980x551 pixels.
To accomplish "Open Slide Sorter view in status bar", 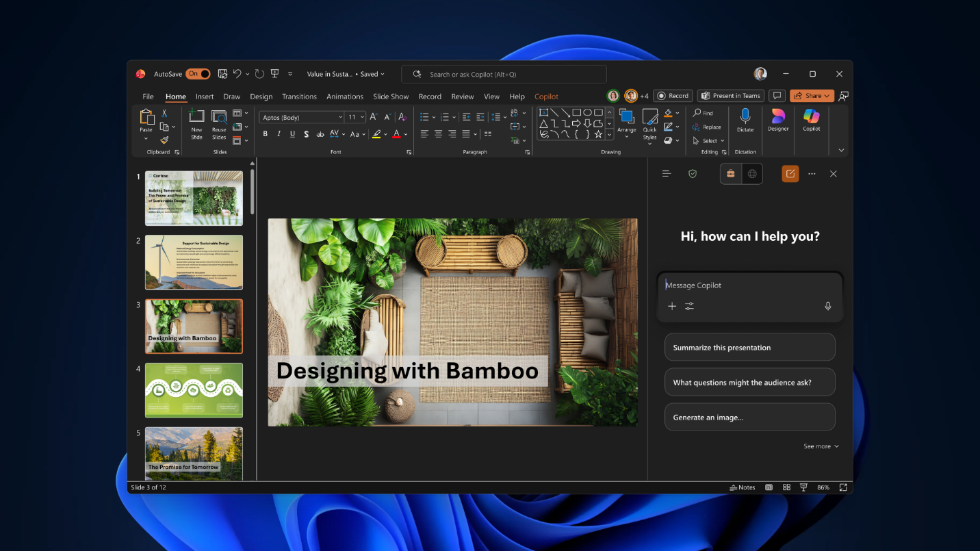I will [x=786, y=487].
